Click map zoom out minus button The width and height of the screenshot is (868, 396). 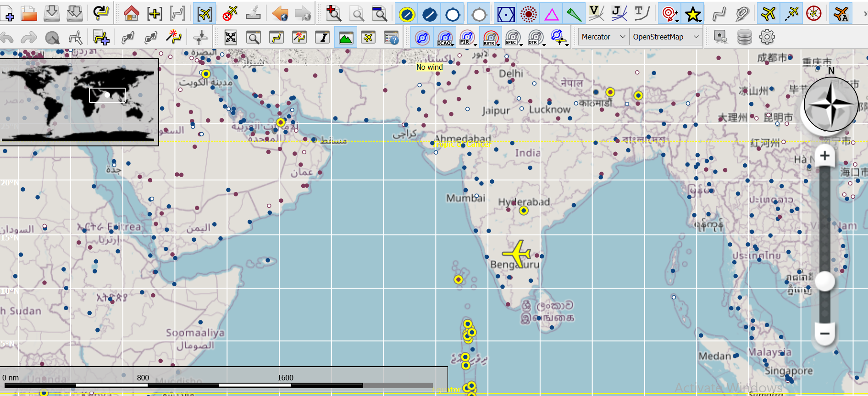(824, 334)
